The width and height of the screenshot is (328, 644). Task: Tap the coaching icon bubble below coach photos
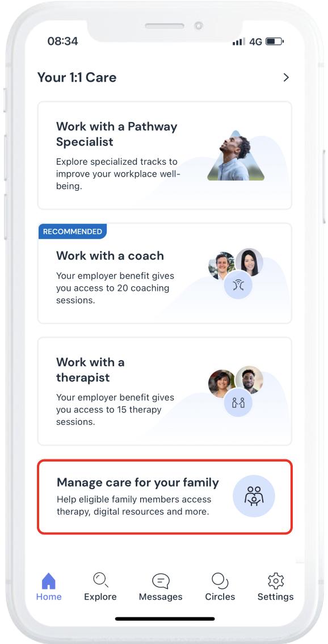[238, 285]
